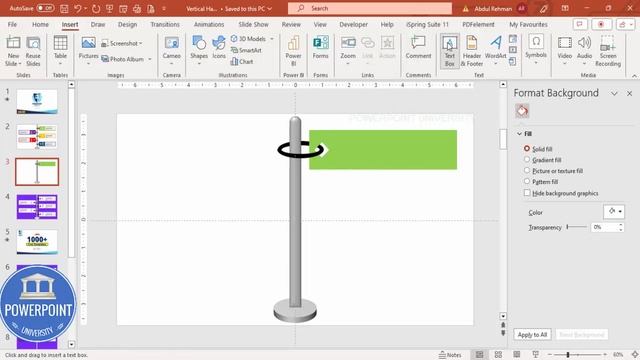
Task: Insert Audio
Action: (x=584, y=50)
